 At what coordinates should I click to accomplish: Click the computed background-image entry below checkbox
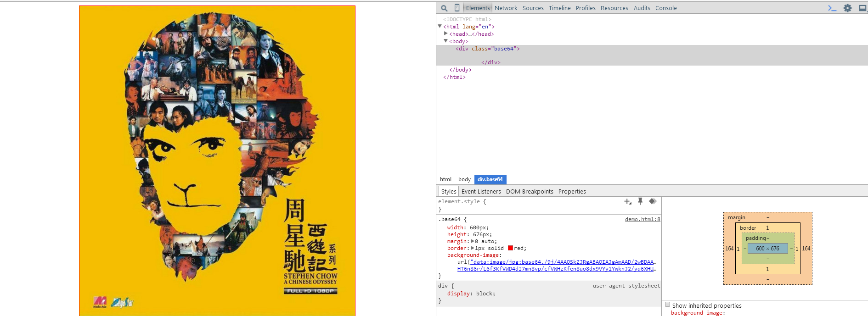[x=698, y=313]
